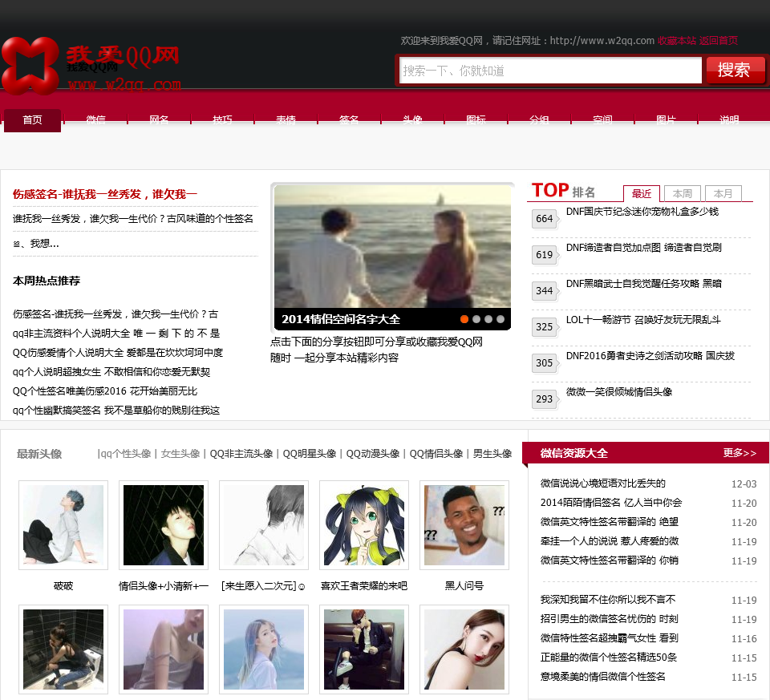Image resolution: width=770 pixels, height=700 pixels.
Task: Click the 黑人问号 avatar thumbnail
Action: tap(464, 524)
